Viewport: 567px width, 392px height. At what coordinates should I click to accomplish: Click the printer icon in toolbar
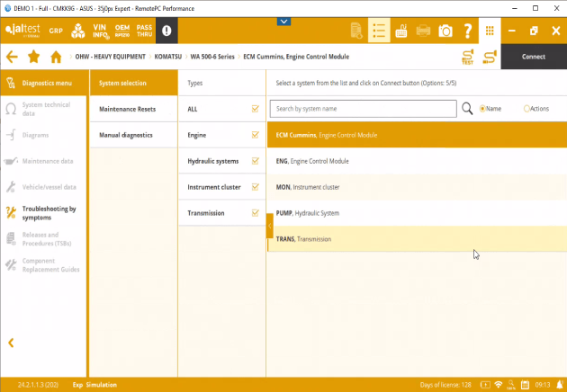[423, 31]
